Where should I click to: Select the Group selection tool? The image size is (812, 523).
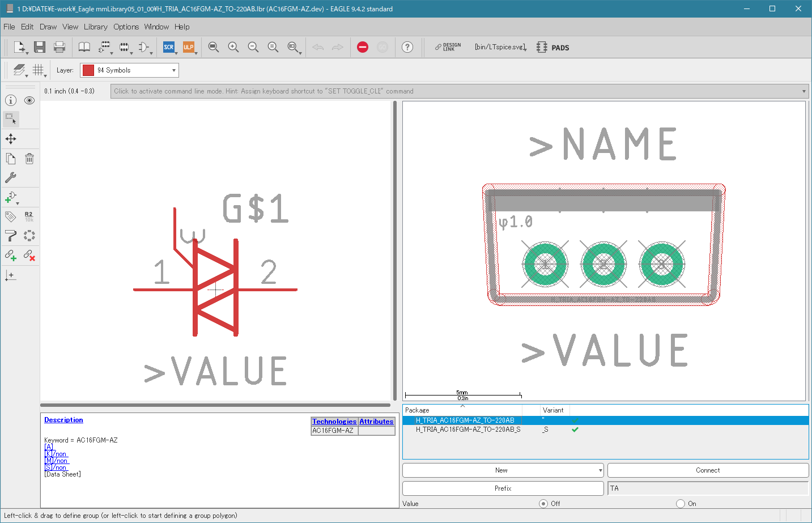(x=11, y=119)
